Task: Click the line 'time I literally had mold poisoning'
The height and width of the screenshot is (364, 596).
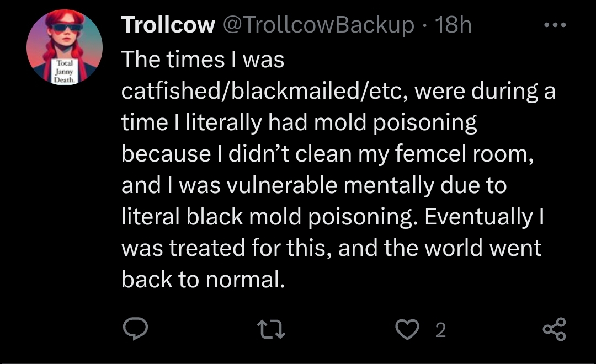Action: (x=299, y=122)
